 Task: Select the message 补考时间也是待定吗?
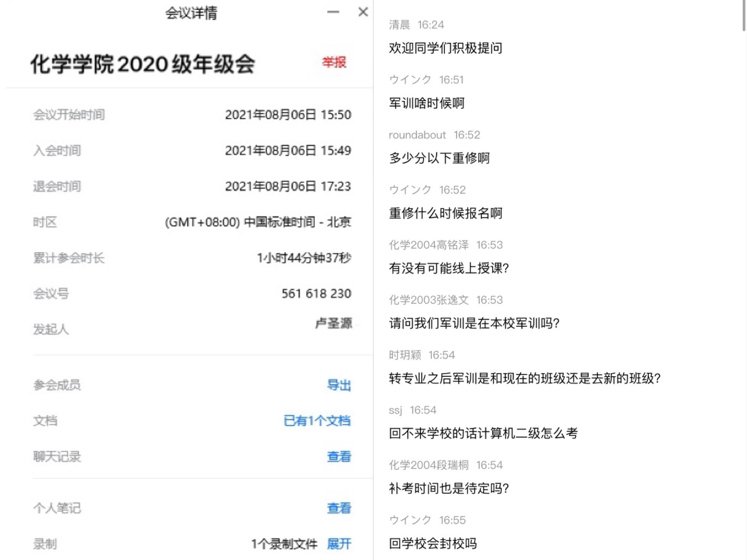[449, 488]
